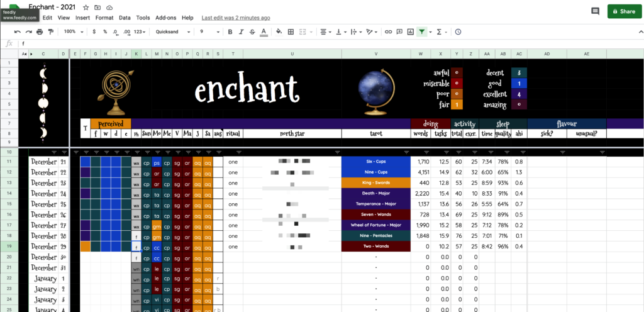Open the font size dropdown
This screenshot has width=644, height=312.
(x=210, y=31)
